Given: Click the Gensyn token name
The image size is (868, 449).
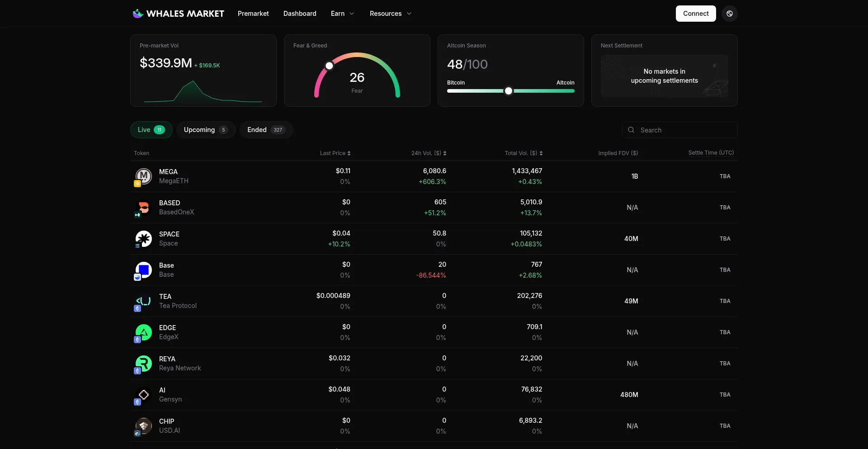Looking at the screenshot, I should tap(170, 399).
